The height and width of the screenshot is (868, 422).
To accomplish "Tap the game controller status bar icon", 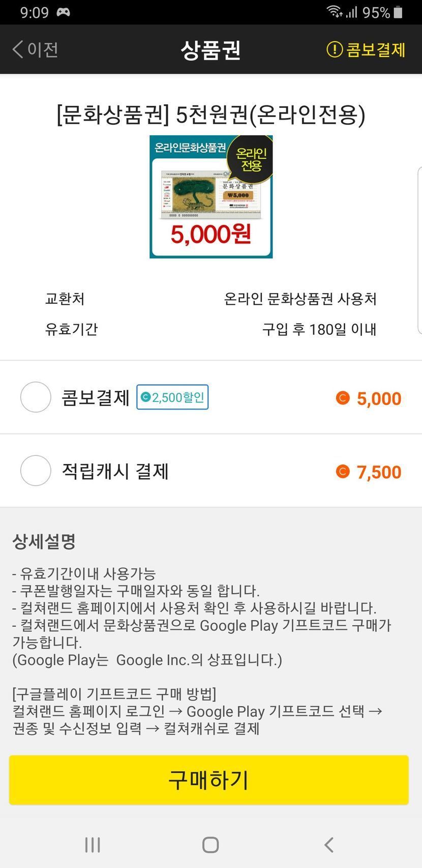I will [x=63, y=12].
